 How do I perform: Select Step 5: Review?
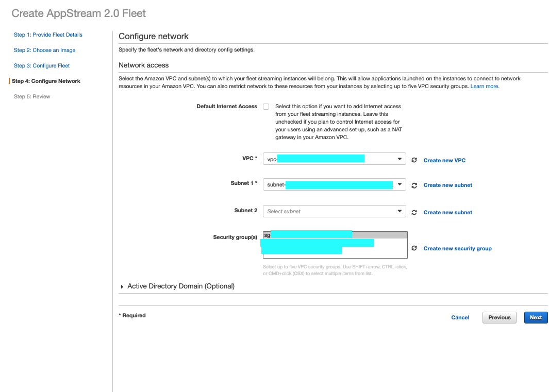(x=32, y=96)
